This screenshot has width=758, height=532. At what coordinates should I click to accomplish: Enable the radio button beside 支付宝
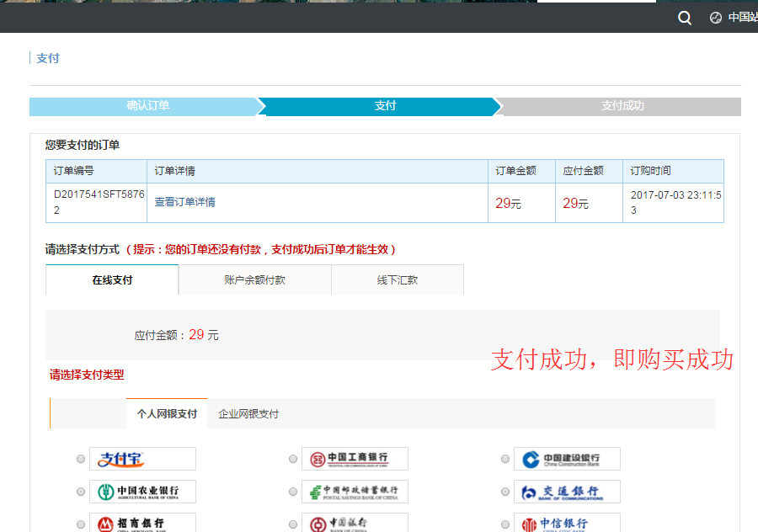pyautogui.click(x=80, y=459)
